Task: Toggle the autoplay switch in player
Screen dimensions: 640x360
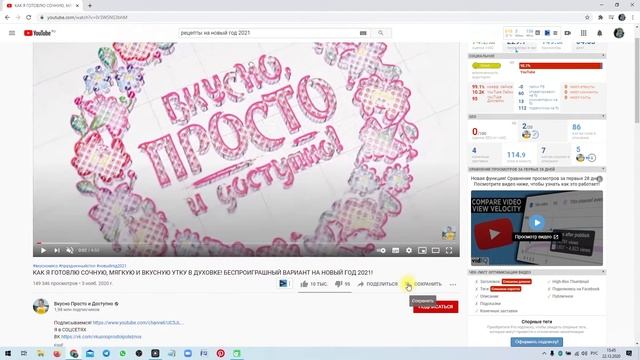Action: (x=382, y=250)
